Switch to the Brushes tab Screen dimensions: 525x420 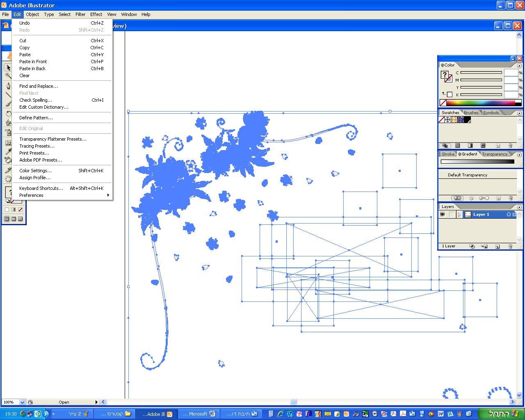471,113
